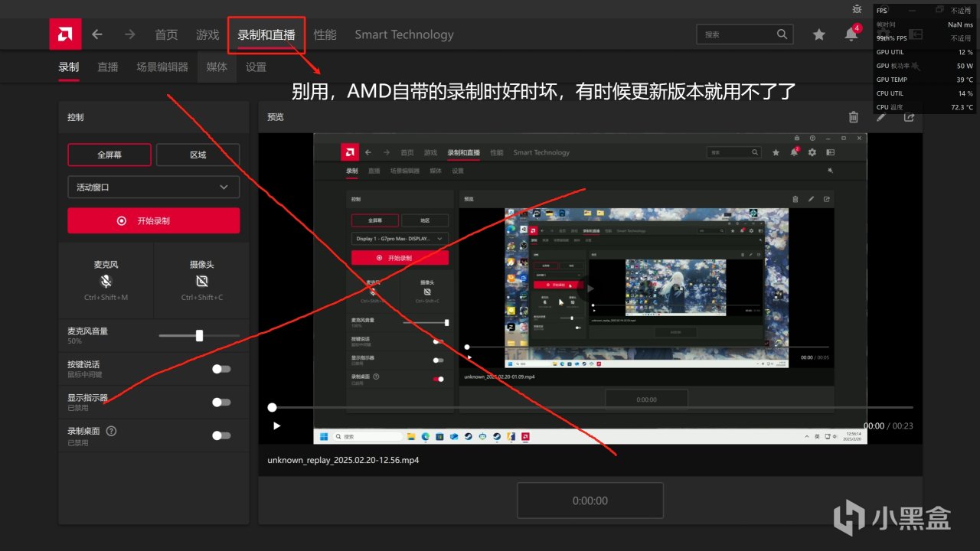Click file name unknown_replay_2025.02.20-12.56.mp4
This screenshot has height=551, width=980.
tap(343, 460)
